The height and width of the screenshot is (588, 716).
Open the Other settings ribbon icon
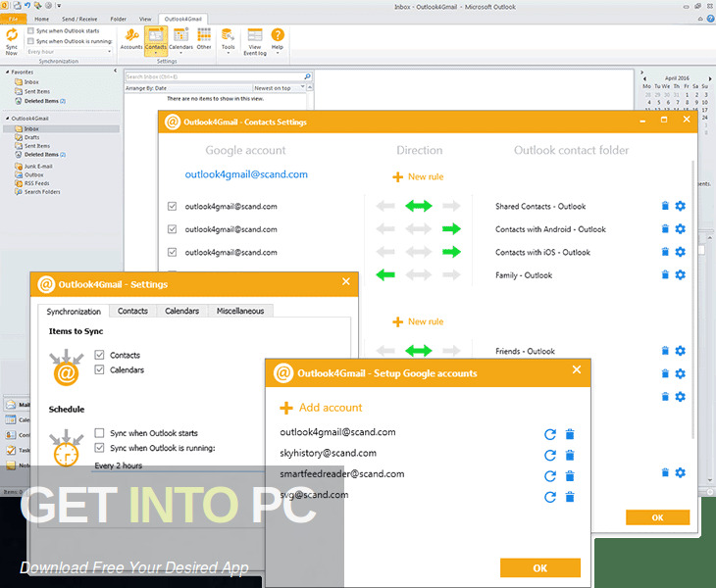point(204,39)
